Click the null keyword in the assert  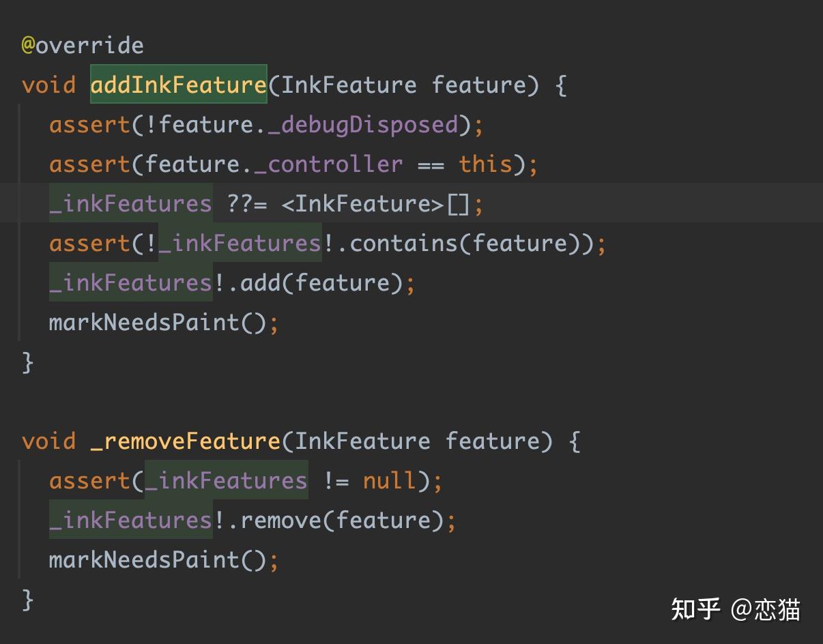pyautogui.click(x=390, y=481)
